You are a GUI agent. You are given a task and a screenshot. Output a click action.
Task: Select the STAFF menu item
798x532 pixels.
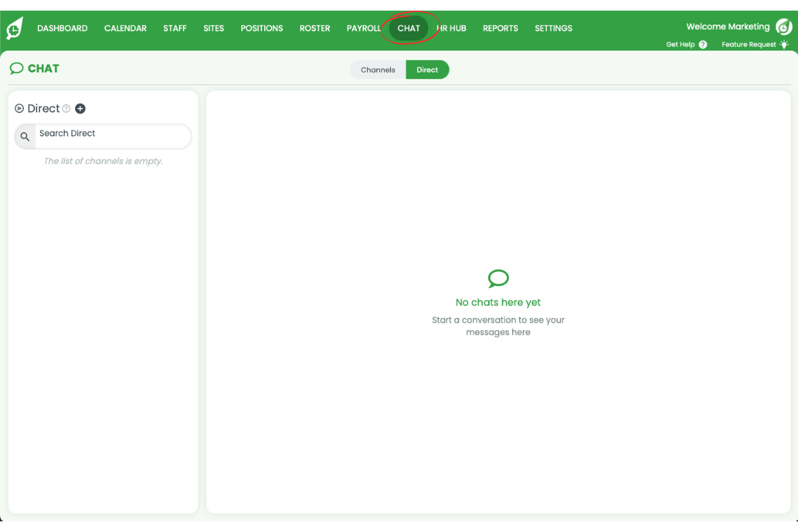pos(174,28)
